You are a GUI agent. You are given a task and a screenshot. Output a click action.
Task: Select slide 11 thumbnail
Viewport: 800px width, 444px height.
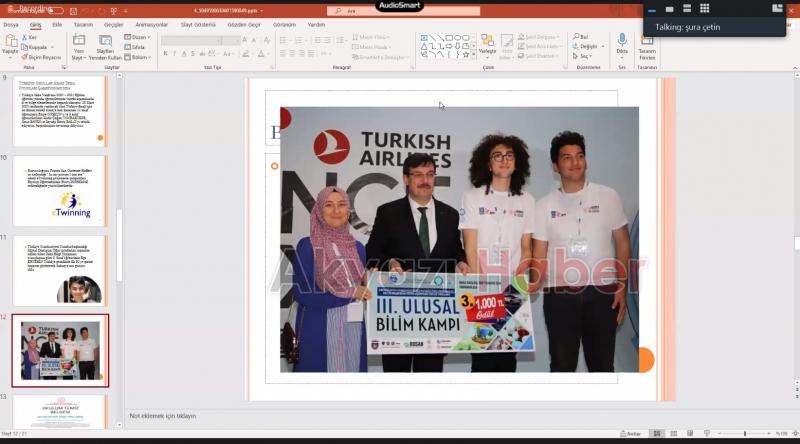(60, 270)
